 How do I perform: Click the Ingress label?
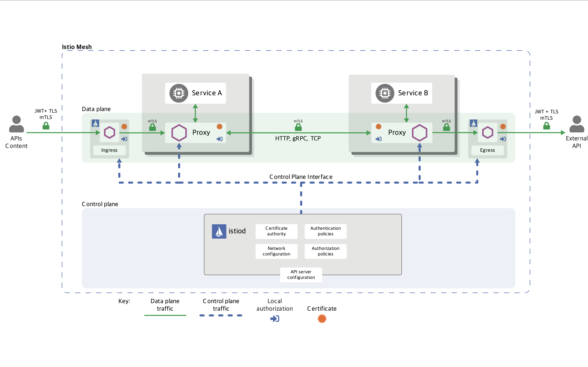coord(109,150)
